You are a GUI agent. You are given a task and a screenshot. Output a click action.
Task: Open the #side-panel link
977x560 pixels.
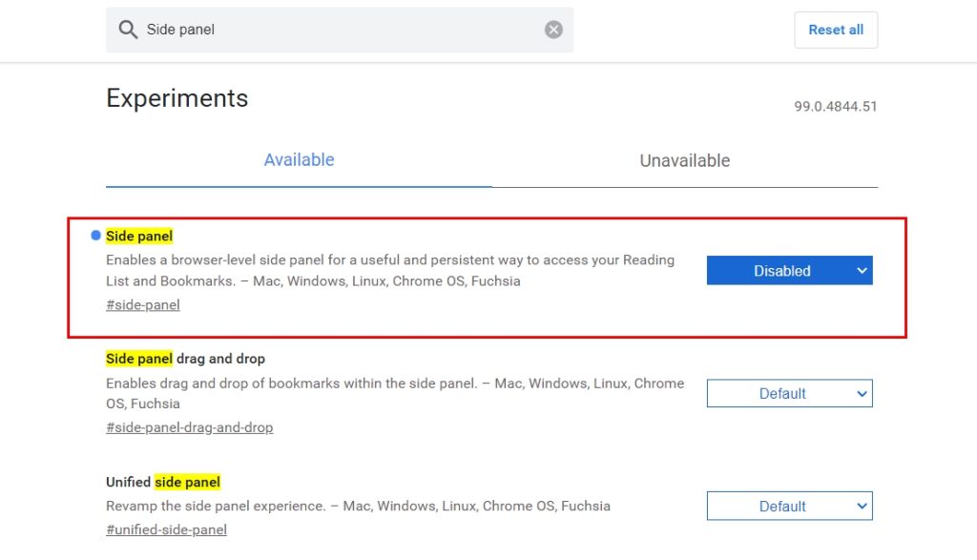pyautogui.click(x=143, y=304)
